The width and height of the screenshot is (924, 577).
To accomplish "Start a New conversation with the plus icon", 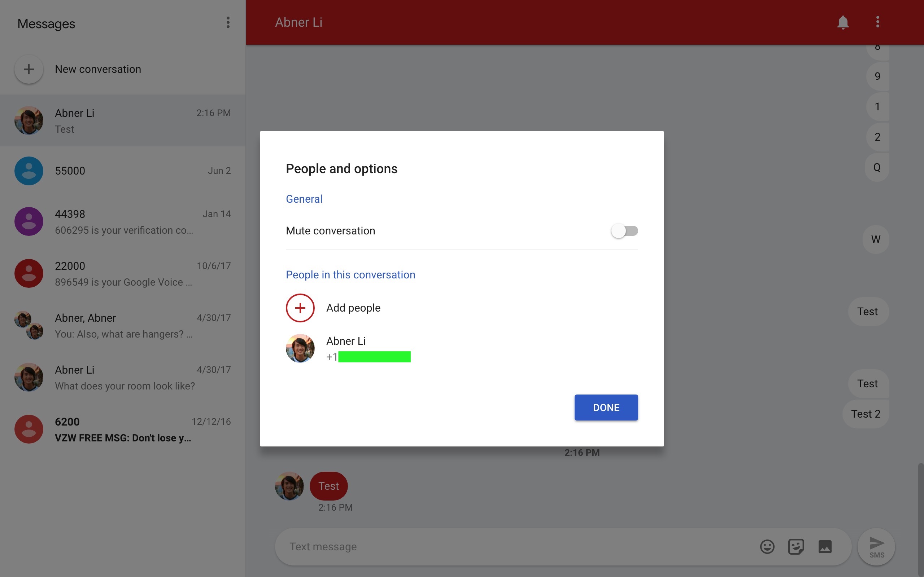I will pos(29,69).
